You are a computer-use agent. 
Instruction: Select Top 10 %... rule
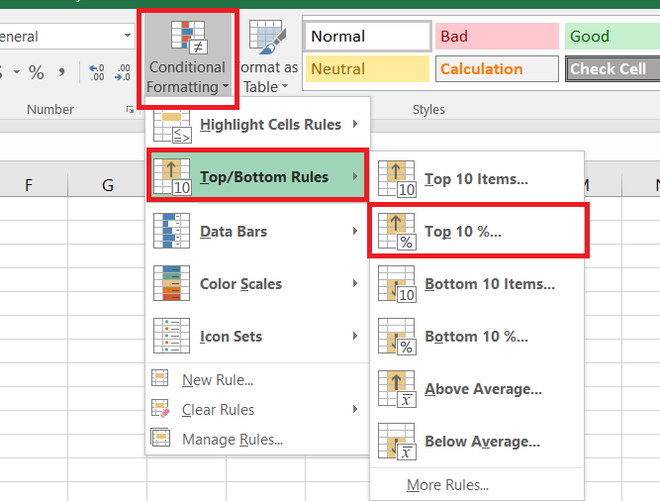pos(478,231)
